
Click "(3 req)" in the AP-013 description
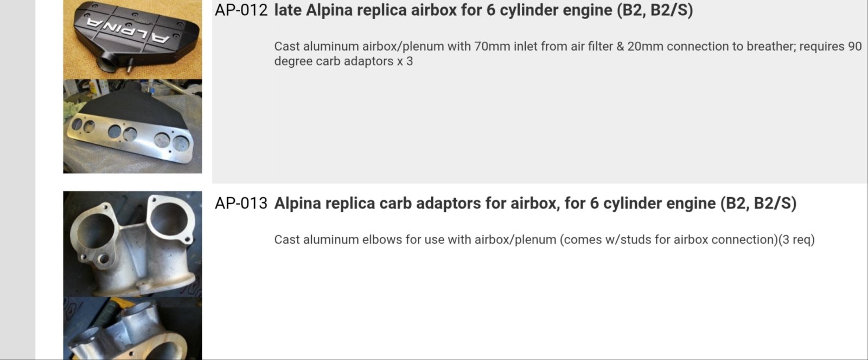click(796, 239)
